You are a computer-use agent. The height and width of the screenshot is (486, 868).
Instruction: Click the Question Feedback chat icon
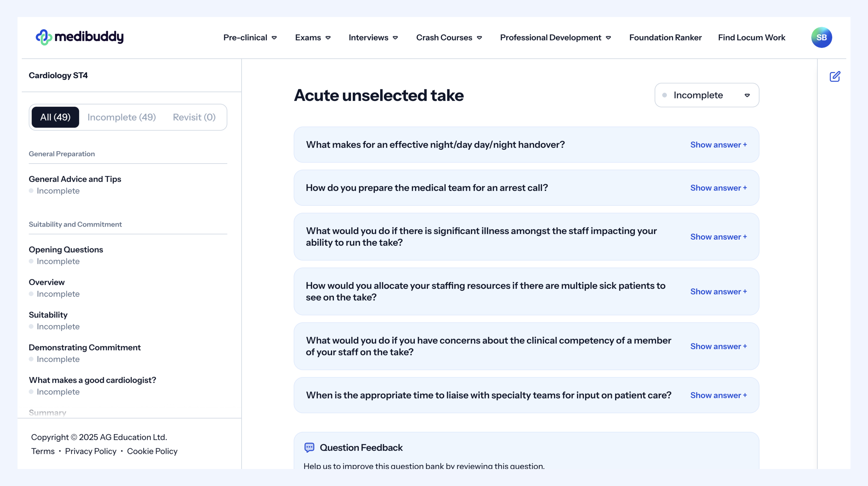[309, 447]
